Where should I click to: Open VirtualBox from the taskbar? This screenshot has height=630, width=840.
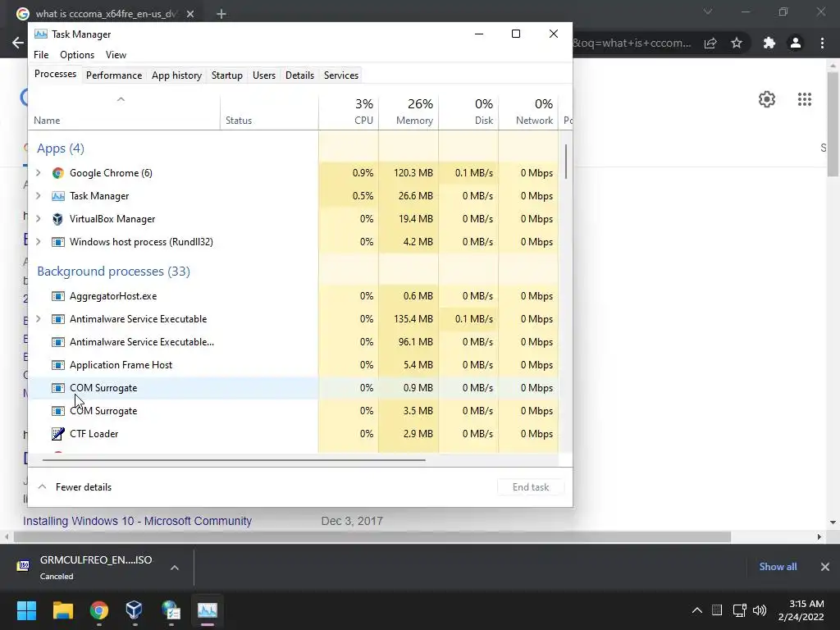134,610
